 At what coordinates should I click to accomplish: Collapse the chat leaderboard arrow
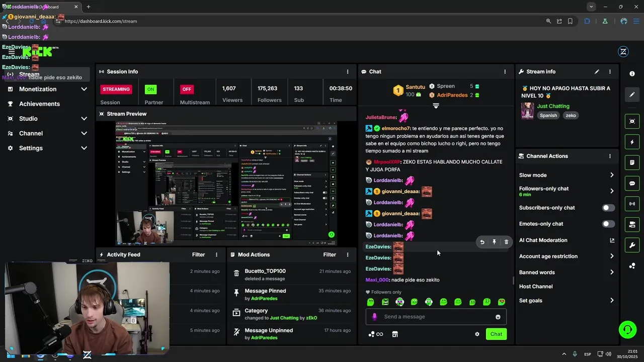(x=436, y=106)
